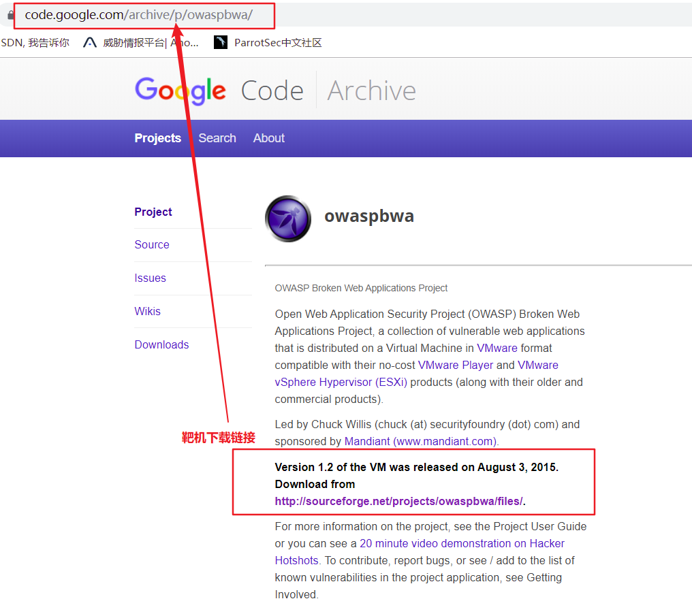Open the ParrotSec中文社区 bookmark label
Viewport: 692px width, 616px height.
278,43
